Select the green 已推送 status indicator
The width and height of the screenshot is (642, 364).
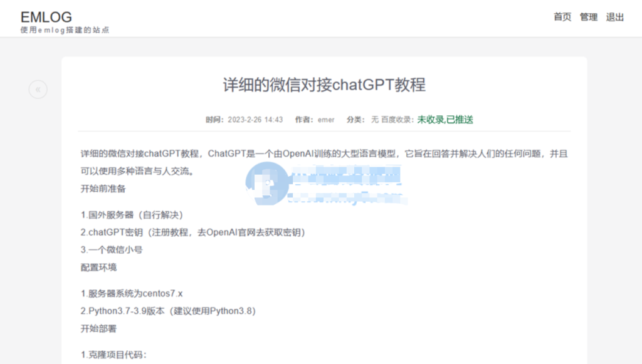pos(460,119)
